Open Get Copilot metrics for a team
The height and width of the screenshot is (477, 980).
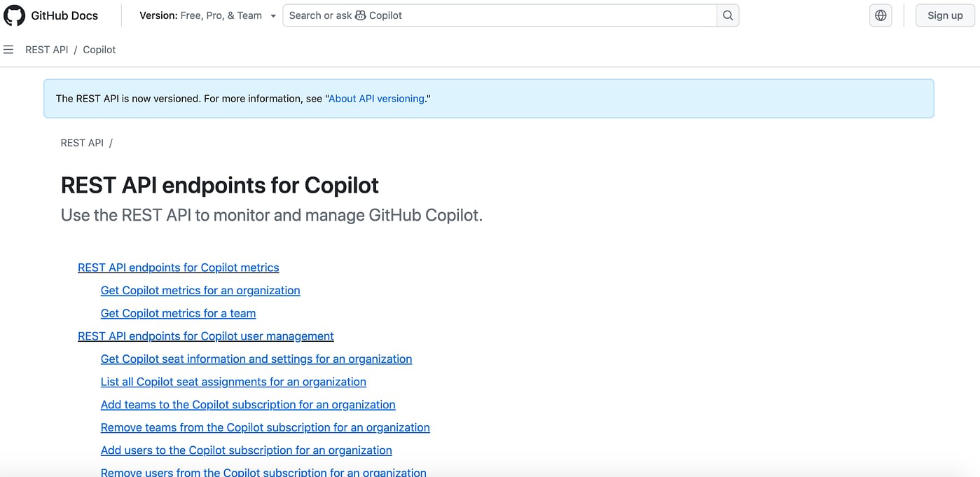[x=178, y=314]
